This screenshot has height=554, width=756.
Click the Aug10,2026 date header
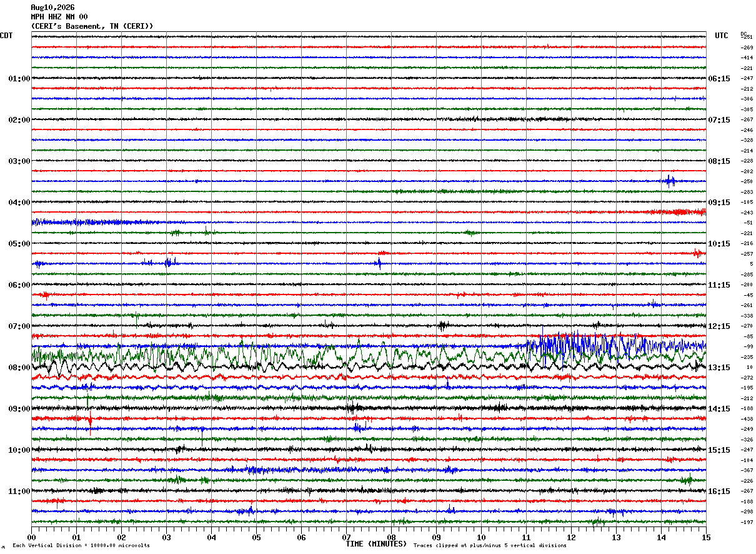click(52, 8)
